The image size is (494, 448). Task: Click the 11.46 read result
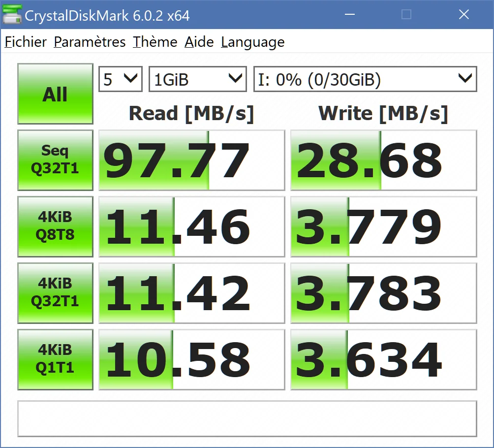tap(192, 226)
